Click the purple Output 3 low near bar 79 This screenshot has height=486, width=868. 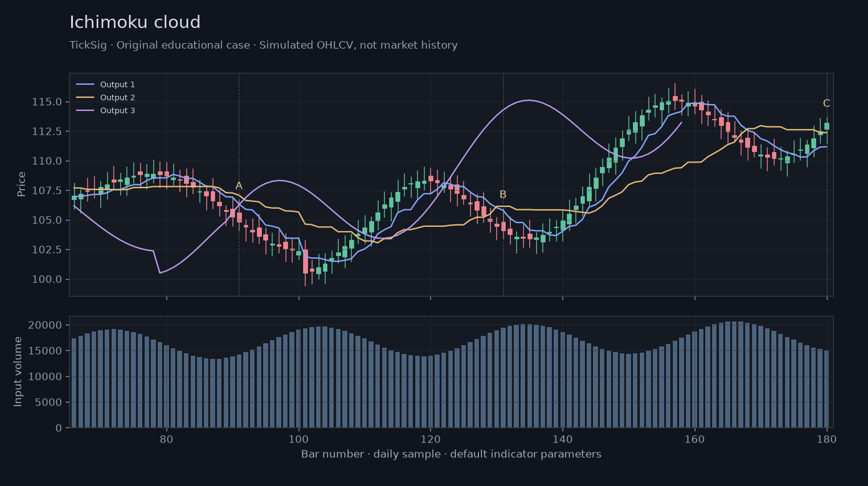click(x=160, y=273)
